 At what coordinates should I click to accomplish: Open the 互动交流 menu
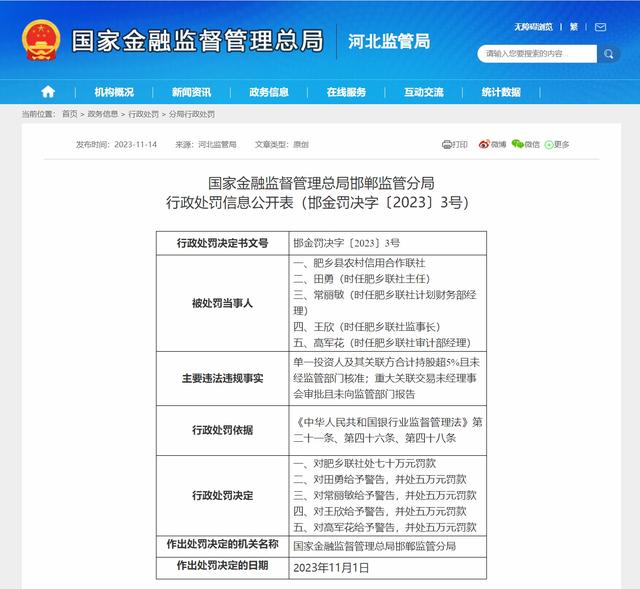click(x=424, y=92)
